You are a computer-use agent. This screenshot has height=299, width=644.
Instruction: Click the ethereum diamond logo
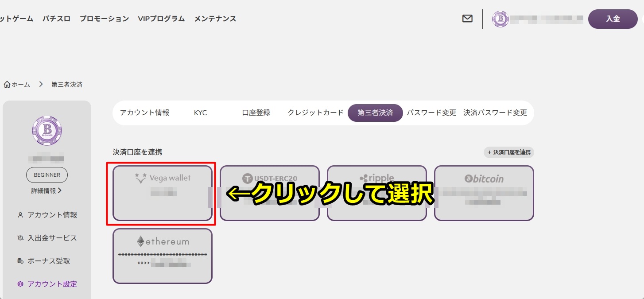[140, 241]
